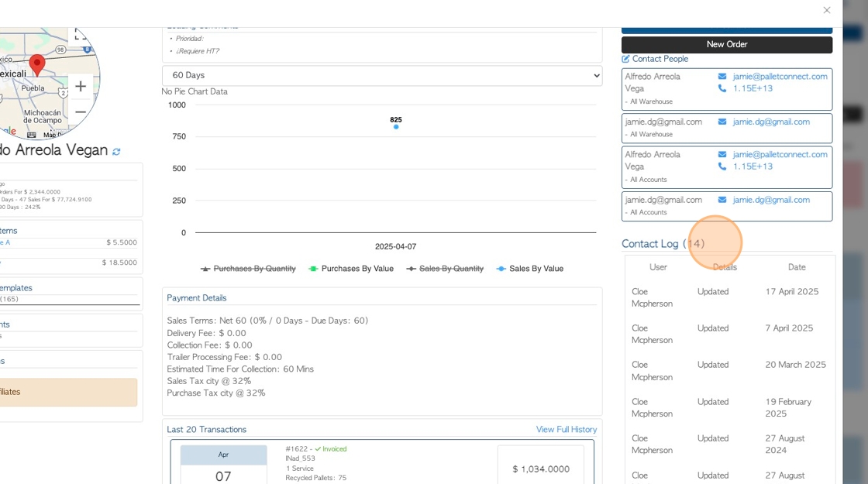
Task: Edit Contact People link
Action: pos(660,59)
